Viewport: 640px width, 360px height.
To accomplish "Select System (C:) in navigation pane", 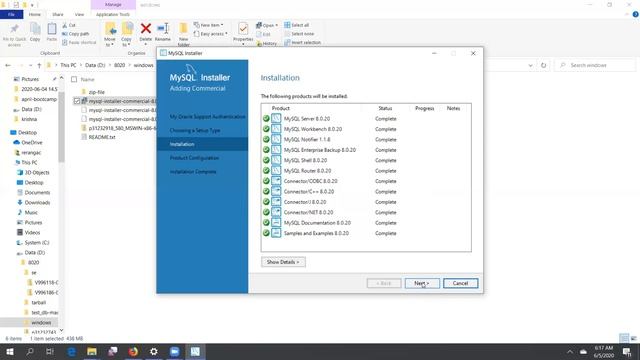I will [37, 242].
